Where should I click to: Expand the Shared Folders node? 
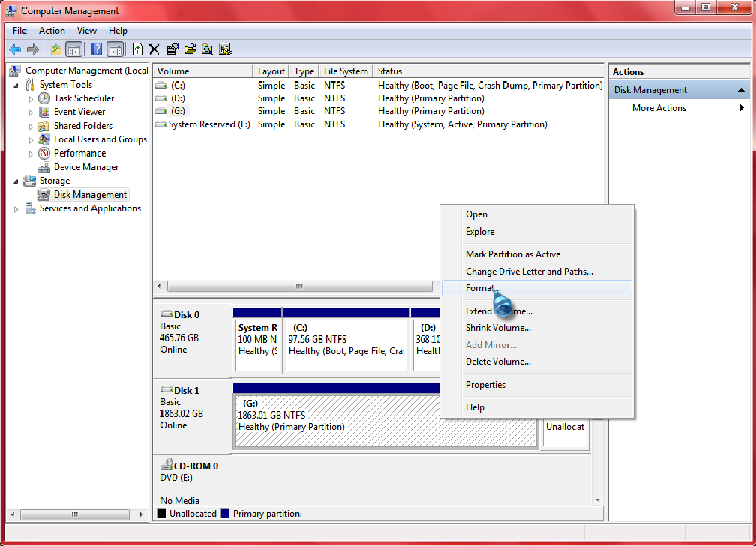click(31, 126)
